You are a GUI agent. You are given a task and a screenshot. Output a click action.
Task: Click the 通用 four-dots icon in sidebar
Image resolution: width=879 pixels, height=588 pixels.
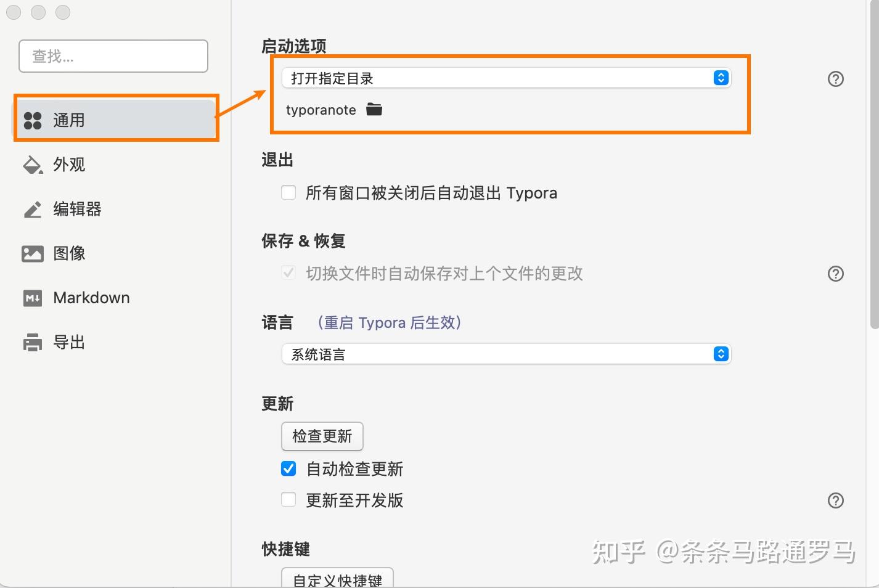(33, 120)
